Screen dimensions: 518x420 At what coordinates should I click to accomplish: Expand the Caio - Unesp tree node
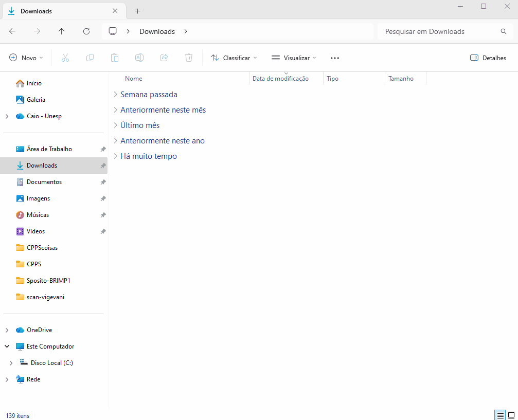7,116
